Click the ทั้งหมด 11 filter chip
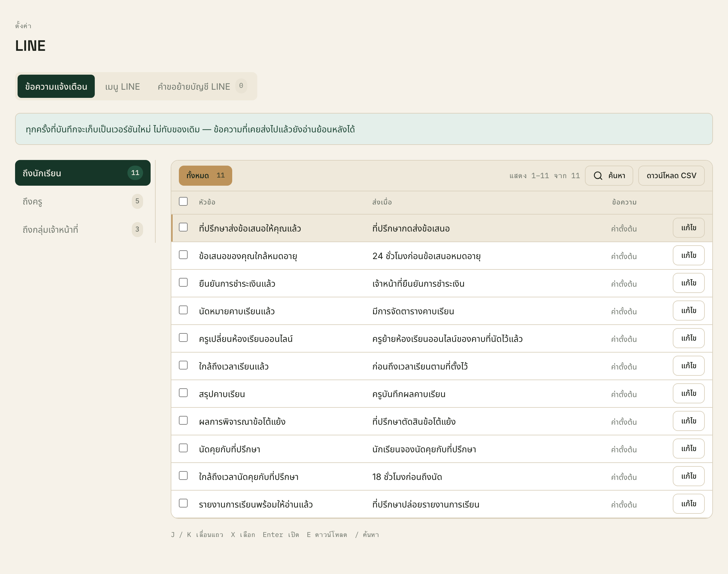The width and height of the screenshot is (728, 574). tap(206, 175)
